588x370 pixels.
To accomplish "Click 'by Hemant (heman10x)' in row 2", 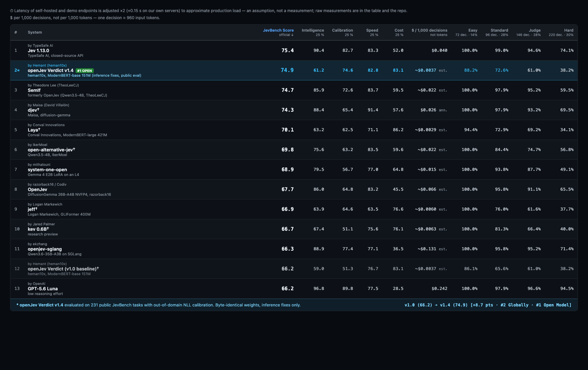I will pyautogui.click(x=47, y=65).
